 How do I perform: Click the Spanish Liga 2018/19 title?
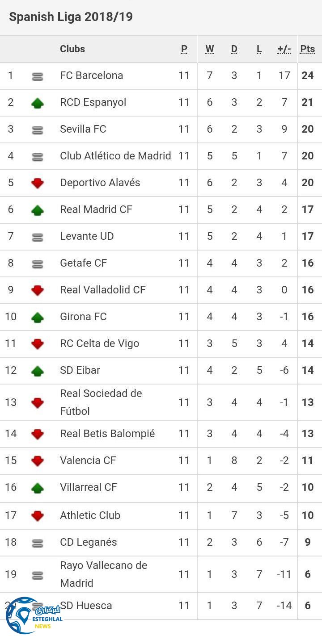coord(71,17)
